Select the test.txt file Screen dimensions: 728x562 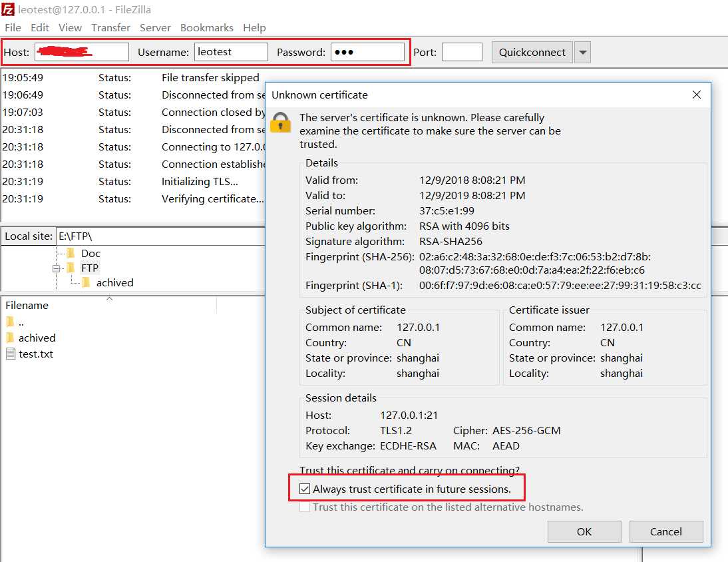(36, 354)
